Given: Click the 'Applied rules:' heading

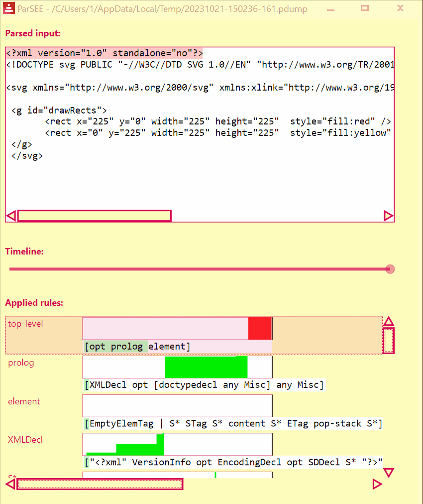Looking at the screenshot, I should tap(34, 303).
